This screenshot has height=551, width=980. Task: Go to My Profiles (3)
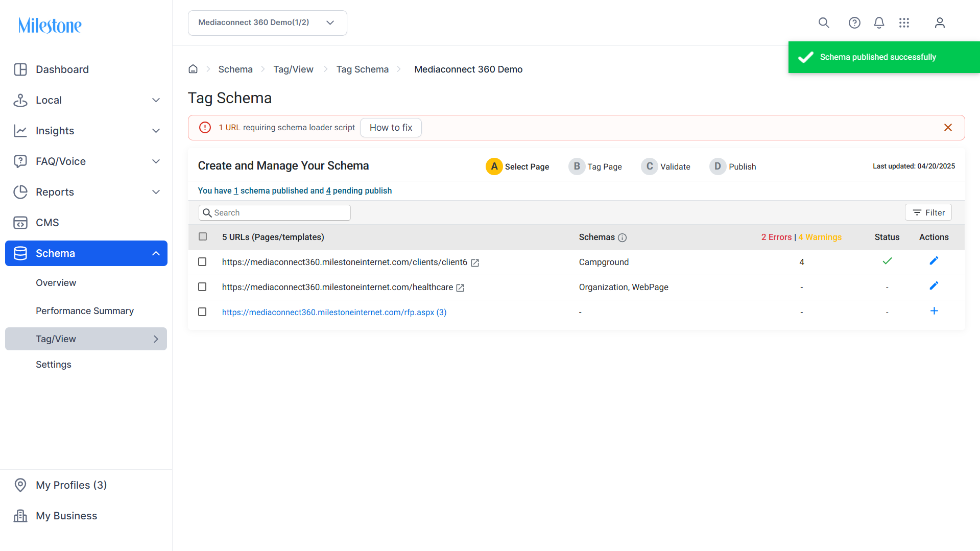tap(71, 485)
